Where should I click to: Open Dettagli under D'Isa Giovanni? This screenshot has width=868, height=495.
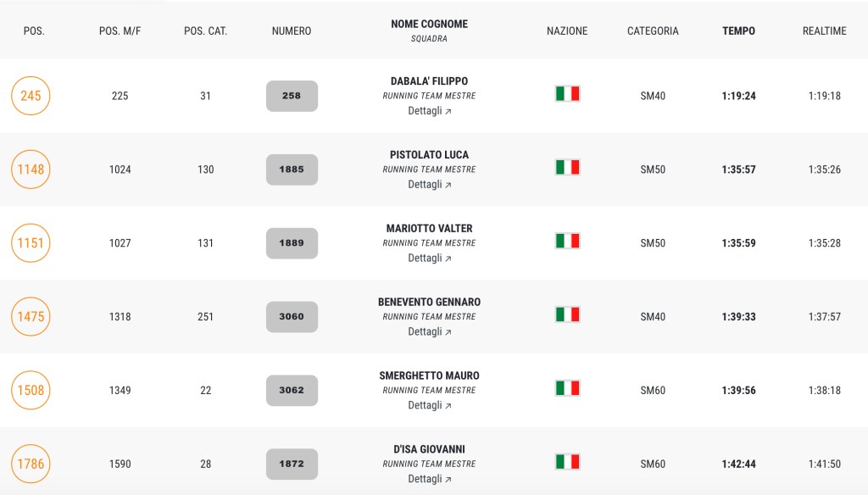coord(429,480)
